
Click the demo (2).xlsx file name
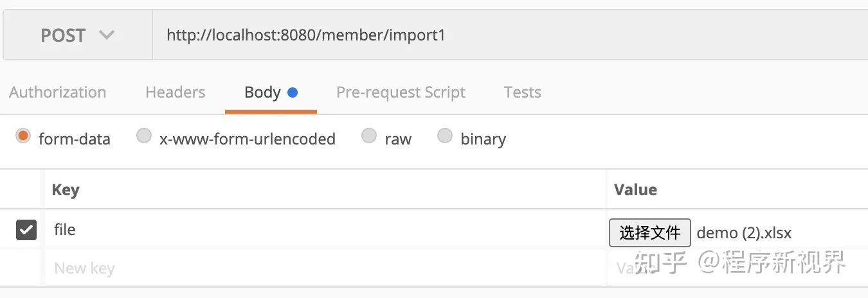(x=744, y=232)
